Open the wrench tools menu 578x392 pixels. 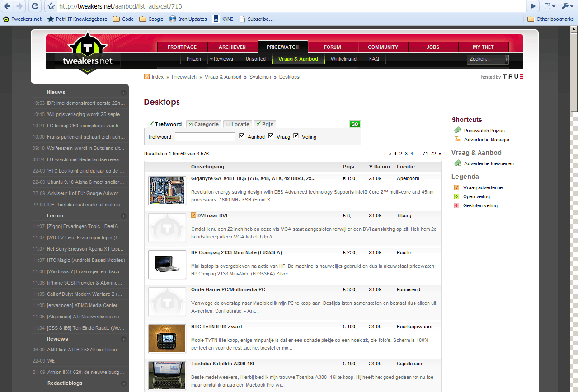tap(567, 6)
